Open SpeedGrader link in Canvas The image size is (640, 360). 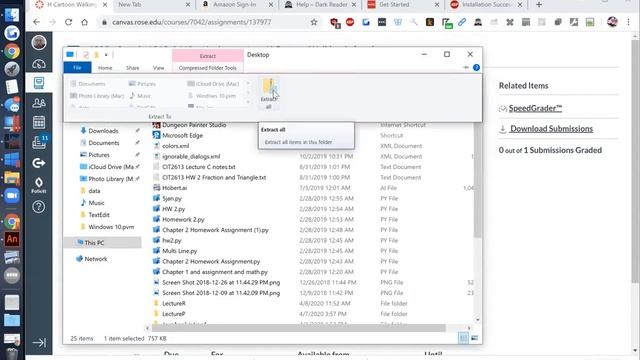pos(535,108)
